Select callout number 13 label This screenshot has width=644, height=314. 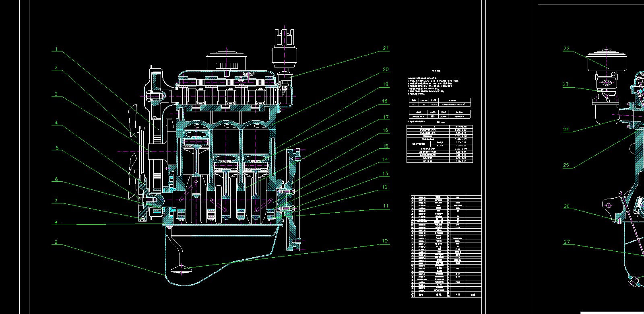pyautogui.click(x=385, y=174)
